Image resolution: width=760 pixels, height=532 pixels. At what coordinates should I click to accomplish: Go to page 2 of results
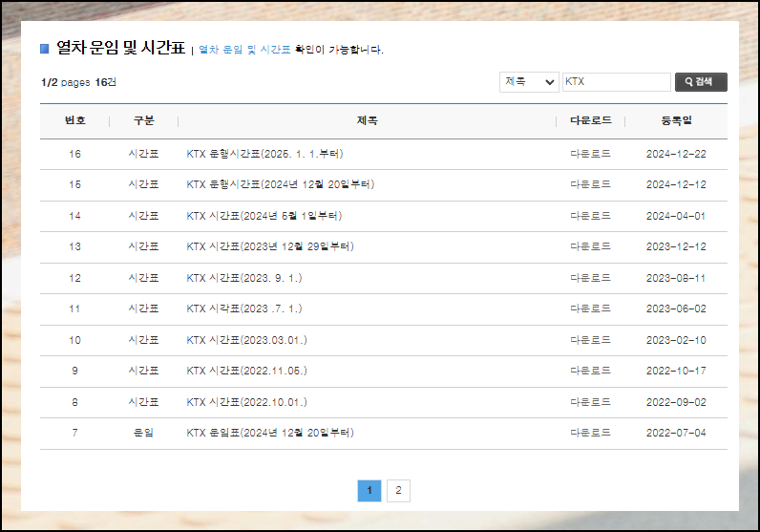(x=398, y=490)
